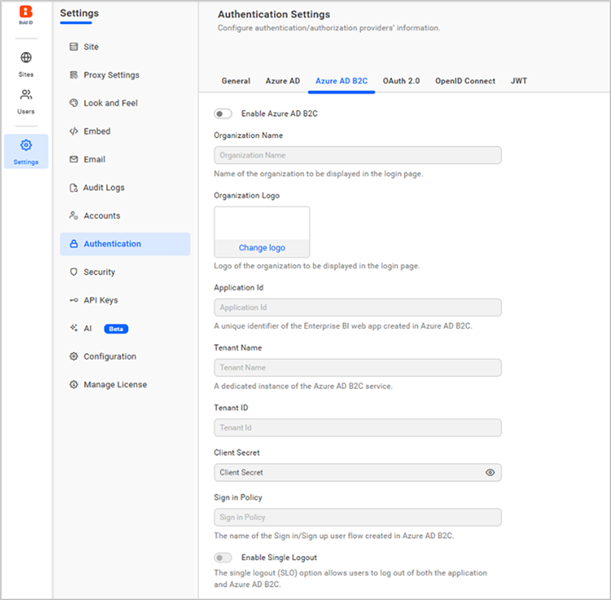Click the Accounts icon
This screenshot has height=600, width=611.
click(74, 215)
